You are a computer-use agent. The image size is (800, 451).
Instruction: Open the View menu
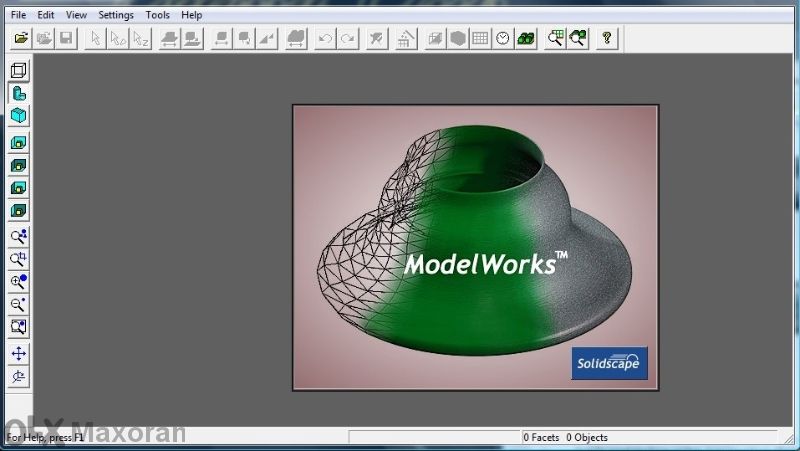(x=76, y=15)
